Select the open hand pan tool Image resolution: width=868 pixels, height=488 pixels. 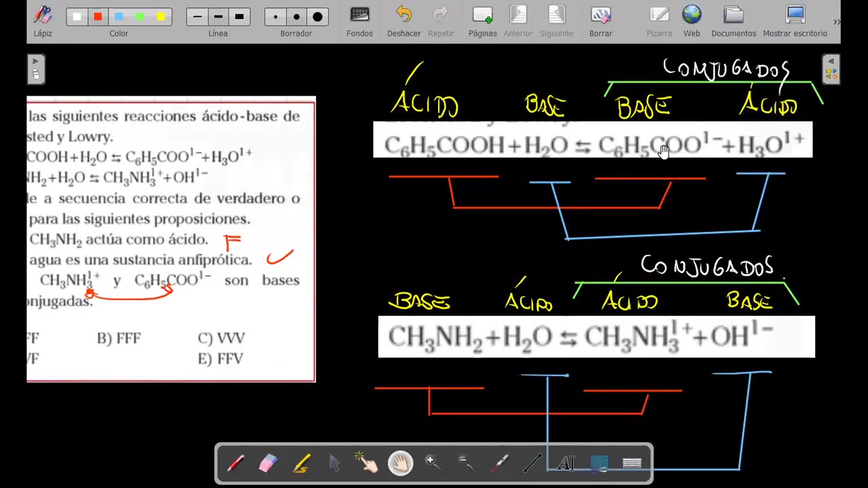point(400,464)
